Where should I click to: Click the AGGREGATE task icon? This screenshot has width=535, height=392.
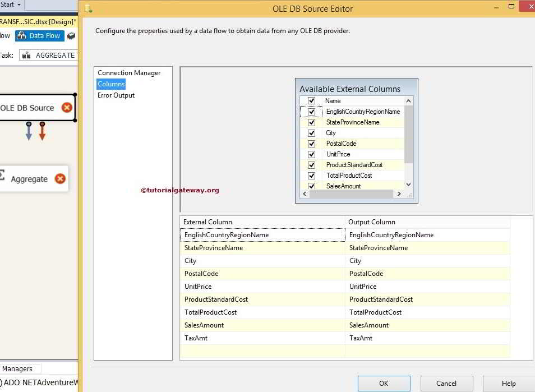pyautogui.click(x=26, y=55)
